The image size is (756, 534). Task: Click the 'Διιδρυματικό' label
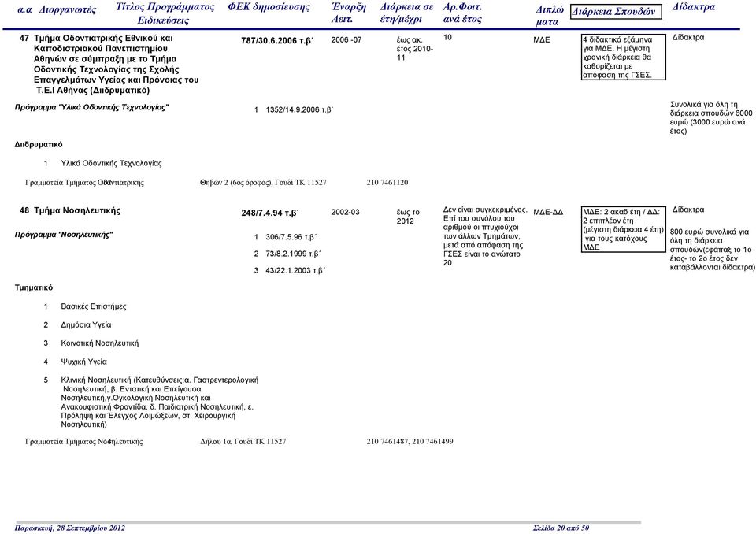click(39, 145)
